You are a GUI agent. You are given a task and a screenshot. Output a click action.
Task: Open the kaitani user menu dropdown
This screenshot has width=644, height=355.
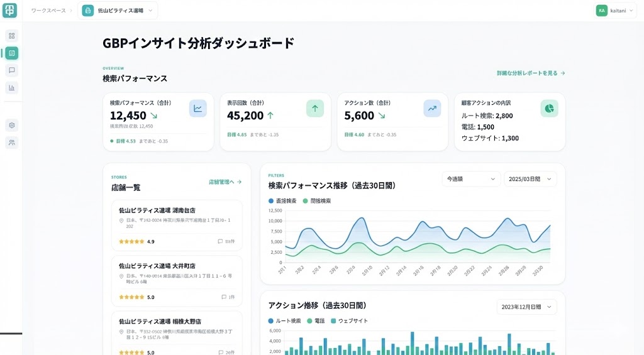coord(615,11)
